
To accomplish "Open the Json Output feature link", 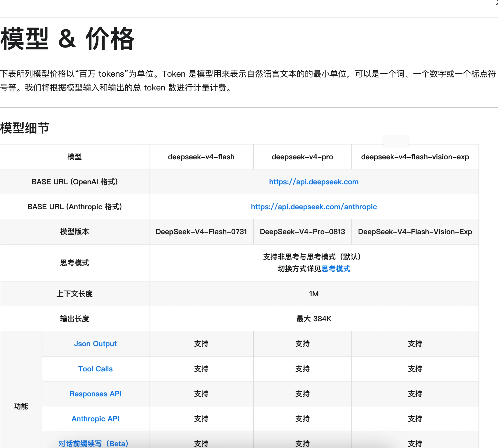I will pyautogui.click(x=95, y=344).
